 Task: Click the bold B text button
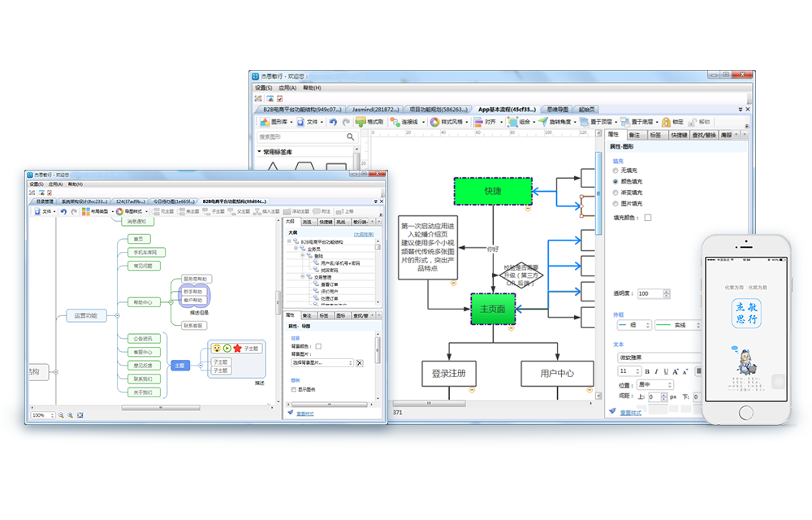[x=647, y=371]
